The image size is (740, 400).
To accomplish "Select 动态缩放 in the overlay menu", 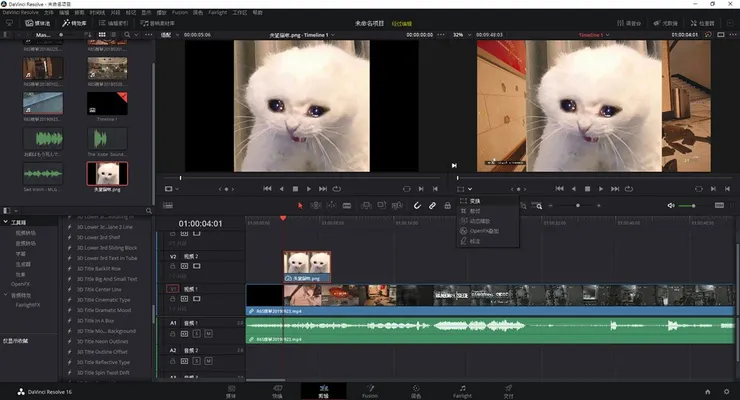I will tap(488, 221).
